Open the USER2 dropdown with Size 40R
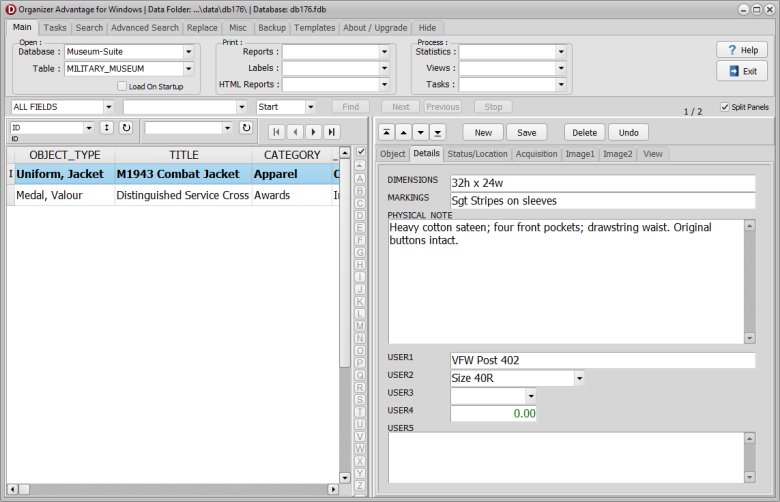 (x=579, y=378)
